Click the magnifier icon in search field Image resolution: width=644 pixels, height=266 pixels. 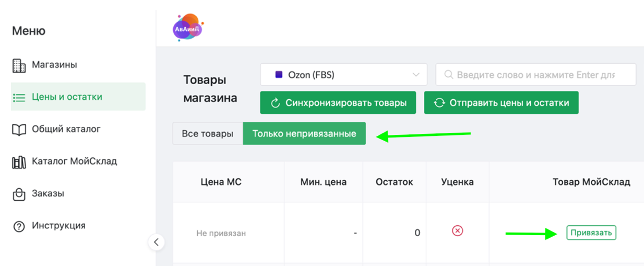[x=448, y=75]
